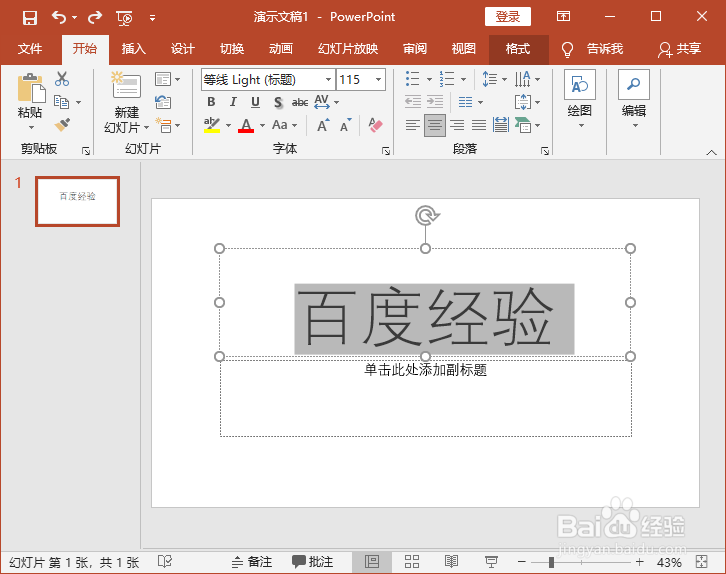Image resolution: width=726 pixels, height=574 pixels.
Task: Toggle strikethrough abc button
Action: [300, 102]
